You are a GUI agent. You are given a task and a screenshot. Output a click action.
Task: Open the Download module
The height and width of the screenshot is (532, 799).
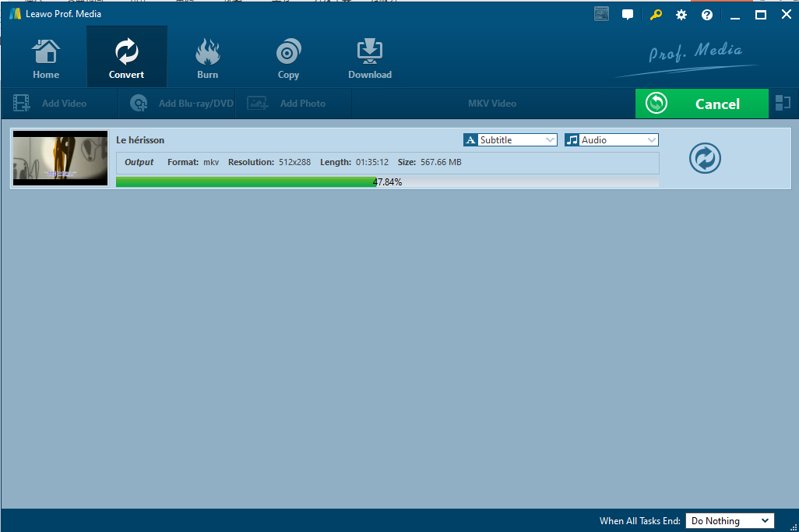(369, 58)
